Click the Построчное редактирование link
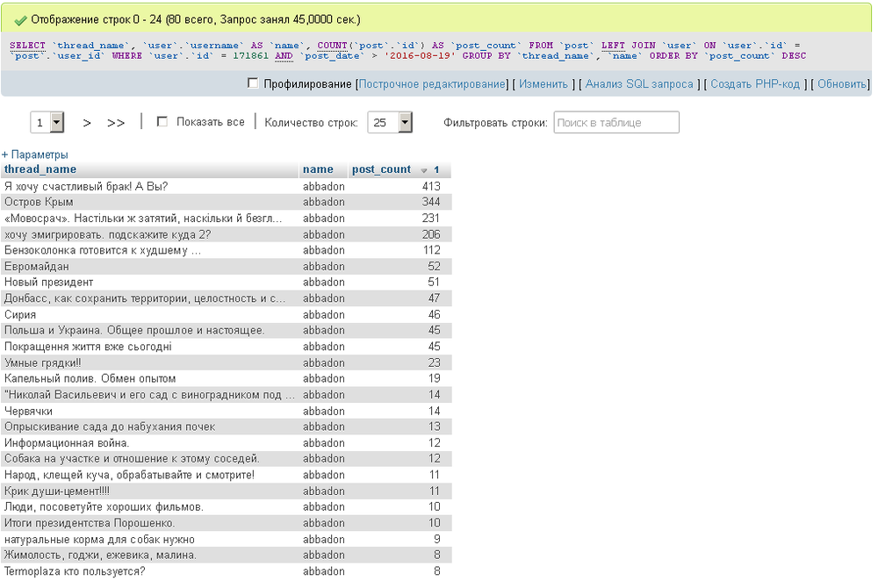The height and width of the screenshot is (588, 878). pos(434,84)
